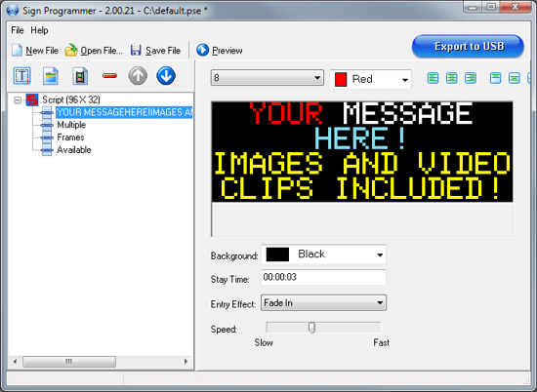Move frame up with gray arrow
This screenshot has width=537, height=392.
(138, 76)
